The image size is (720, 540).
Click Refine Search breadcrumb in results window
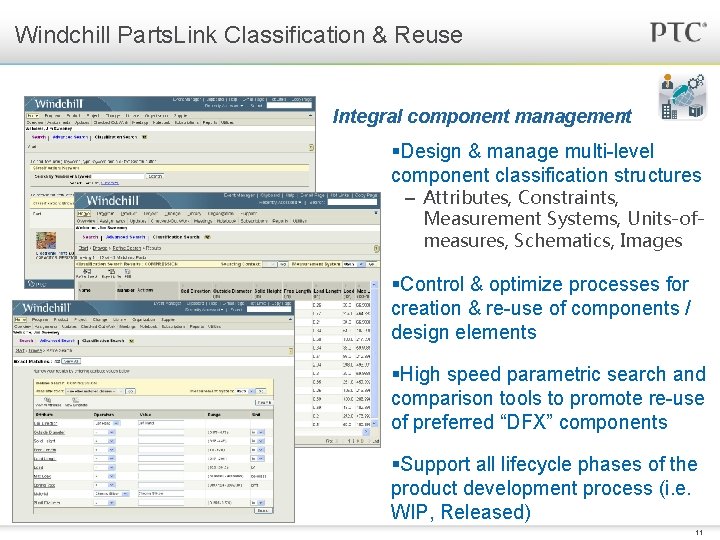126,248
